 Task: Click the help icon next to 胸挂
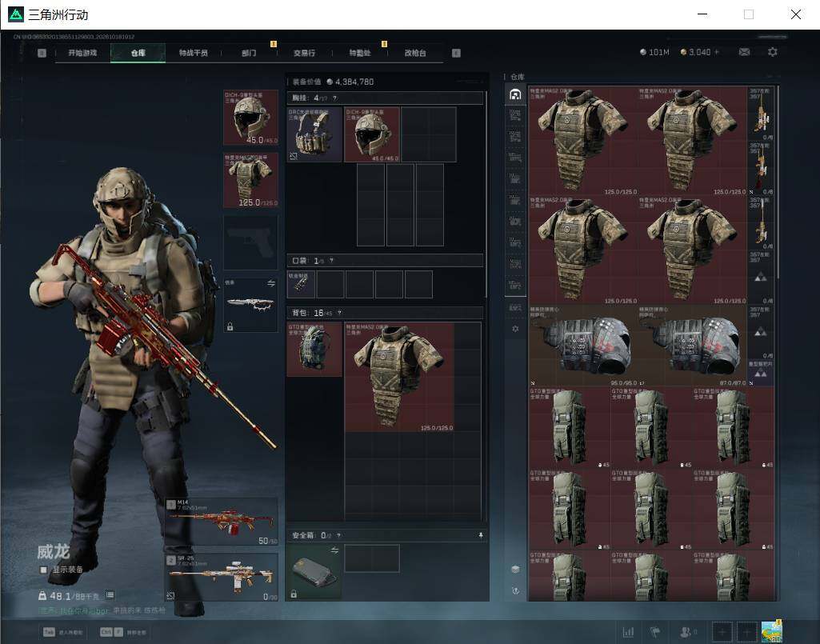[334, 98]
